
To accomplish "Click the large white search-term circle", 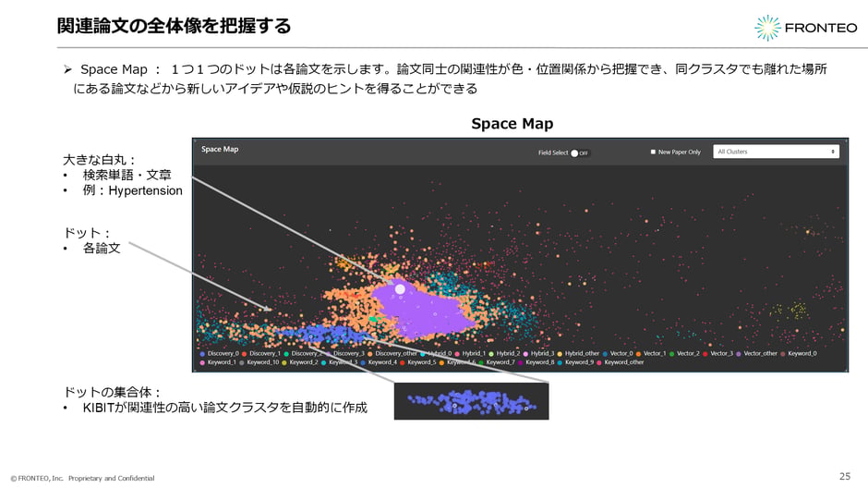I will [x=400, y=288].
